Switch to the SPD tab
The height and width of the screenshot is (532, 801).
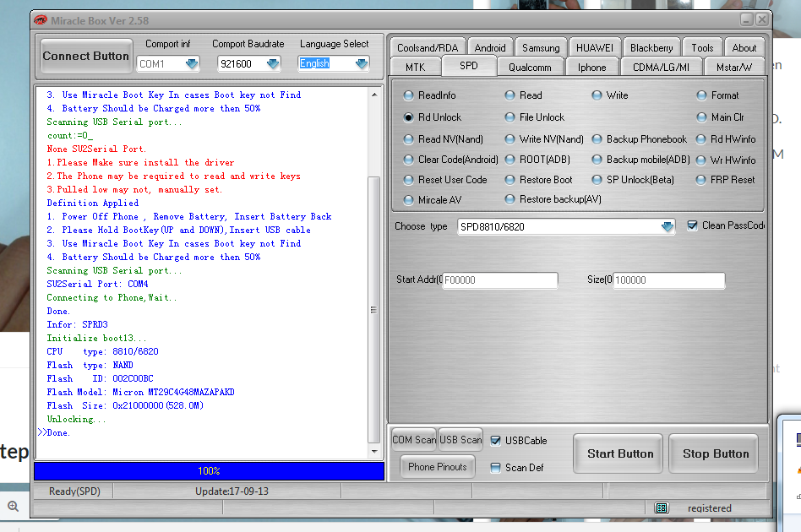tap(469, 66)
